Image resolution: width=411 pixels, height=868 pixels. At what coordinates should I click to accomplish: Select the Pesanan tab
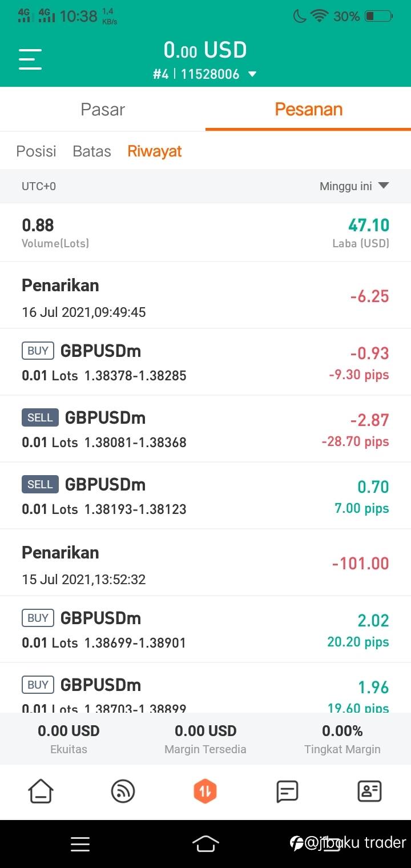308,109
